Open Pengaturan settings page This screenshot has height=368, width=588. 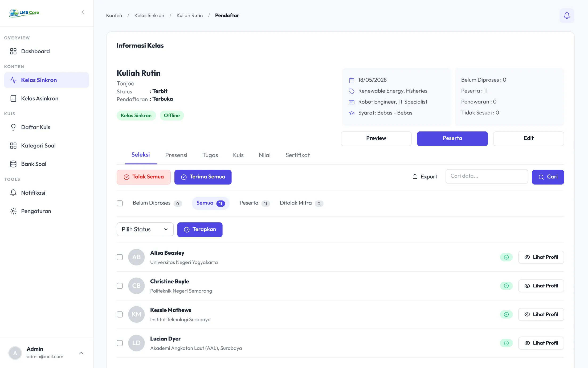click(47, 211)
